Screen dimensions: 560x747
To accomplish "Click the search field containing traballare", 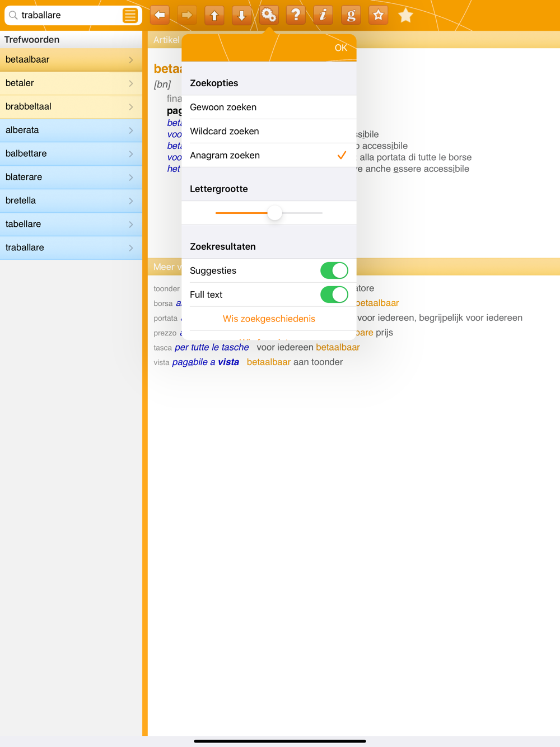I will click(x=73, y=15).
